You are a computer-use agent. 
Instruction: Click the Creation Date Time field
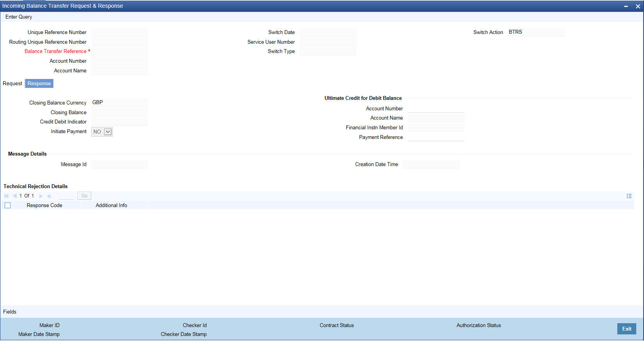(x=431, y=164)
